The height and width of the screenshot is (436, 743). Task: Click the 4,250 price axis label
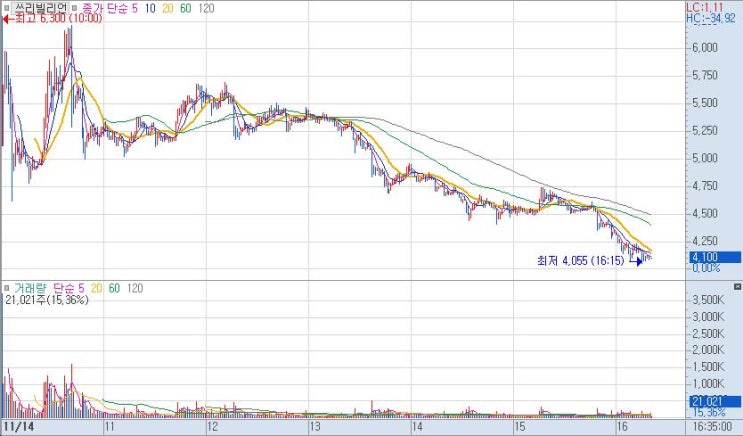pyautogui.click(x=705, y=241)
